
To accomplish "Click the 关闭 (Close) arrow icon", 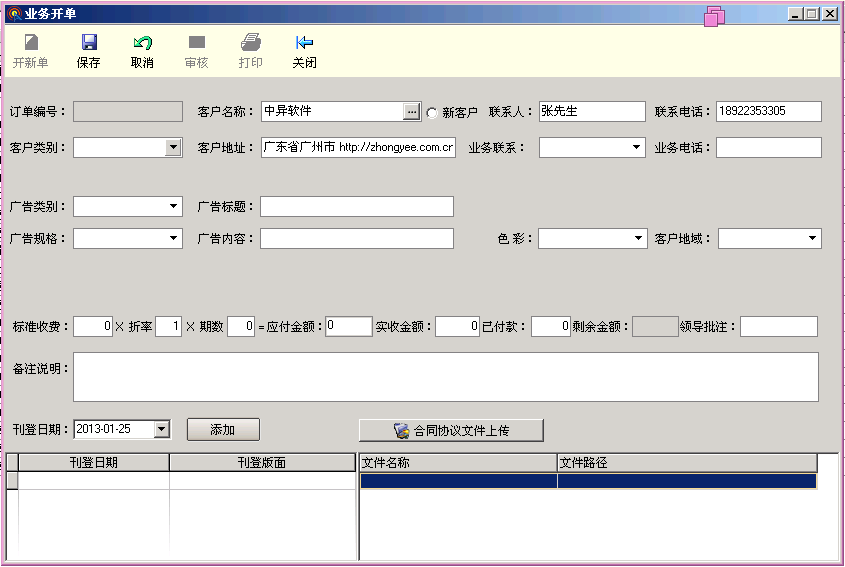I will coord(305,43).
